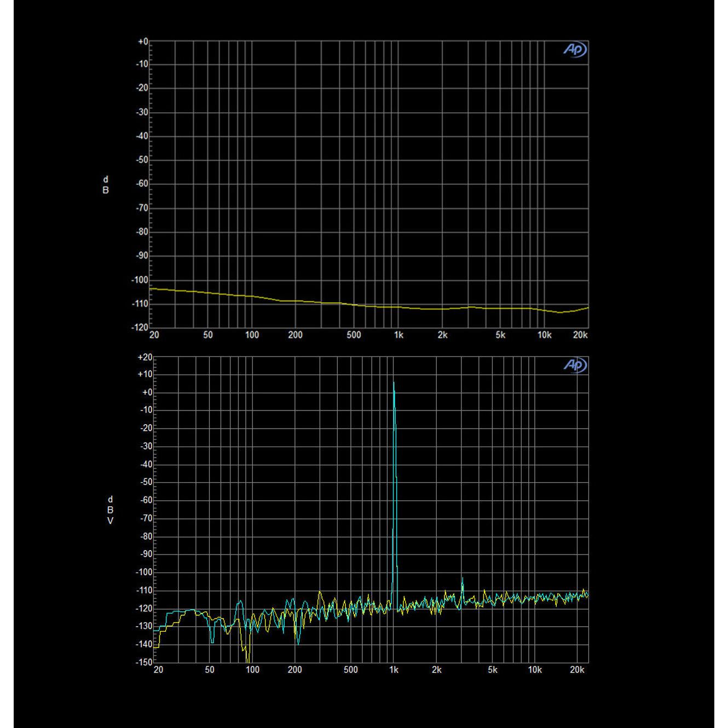The image size is (728, 728).
Task: Click the 3kHz harmonic spike
Action: click(463, 576)
